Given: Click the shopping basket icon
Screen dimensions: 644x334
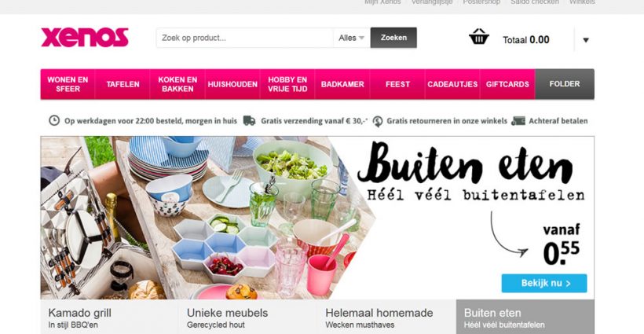Looking at the screenshot, I should tap(479, 37).
